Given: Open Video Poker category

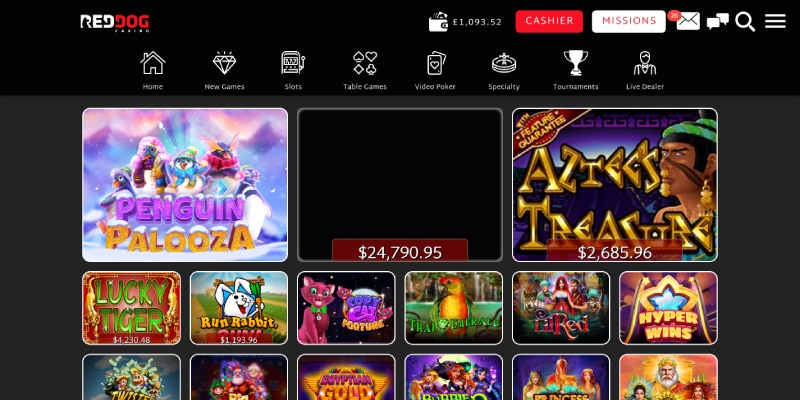Looking at the screenshot, I should click(x=435, y=70).
